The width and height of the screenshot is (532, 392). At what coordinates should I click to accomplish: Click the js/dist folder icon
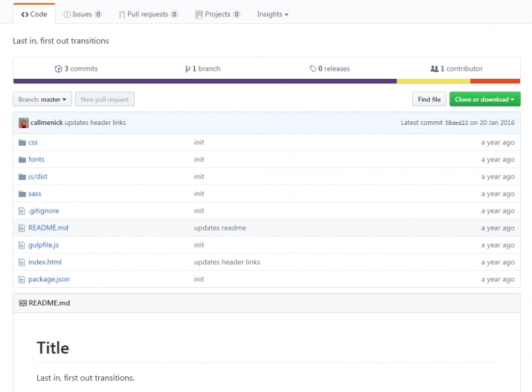click(x=22, y=177)
